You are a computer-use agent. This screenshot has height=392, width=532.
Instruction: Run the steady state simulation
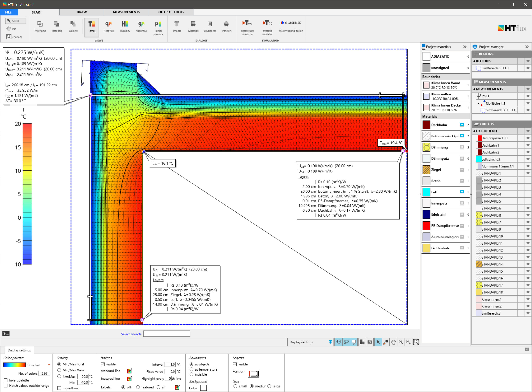point(247,28)
